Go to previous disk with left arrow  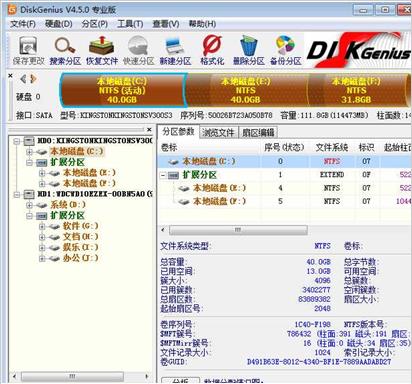point(23,79)
